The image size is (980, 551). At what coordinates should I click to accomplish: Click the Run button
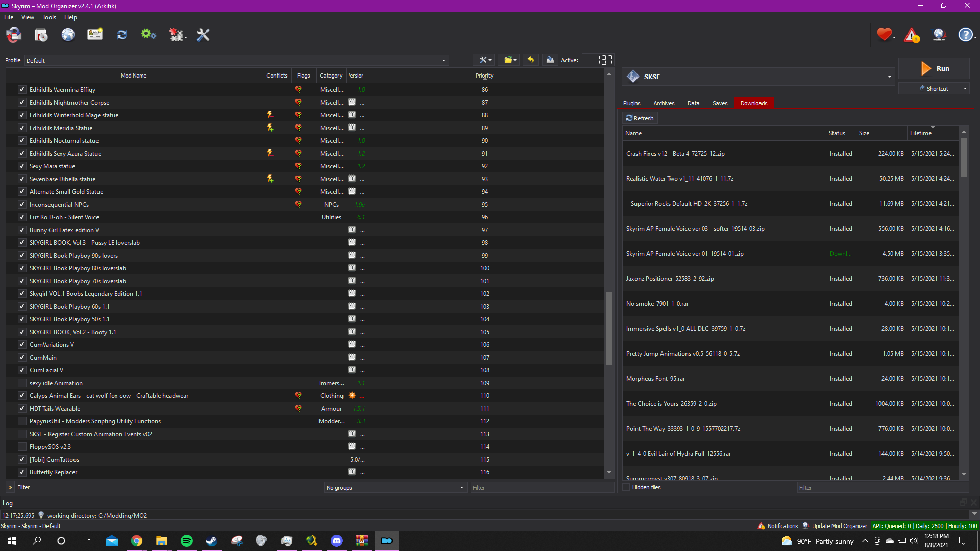pos(934,68)
